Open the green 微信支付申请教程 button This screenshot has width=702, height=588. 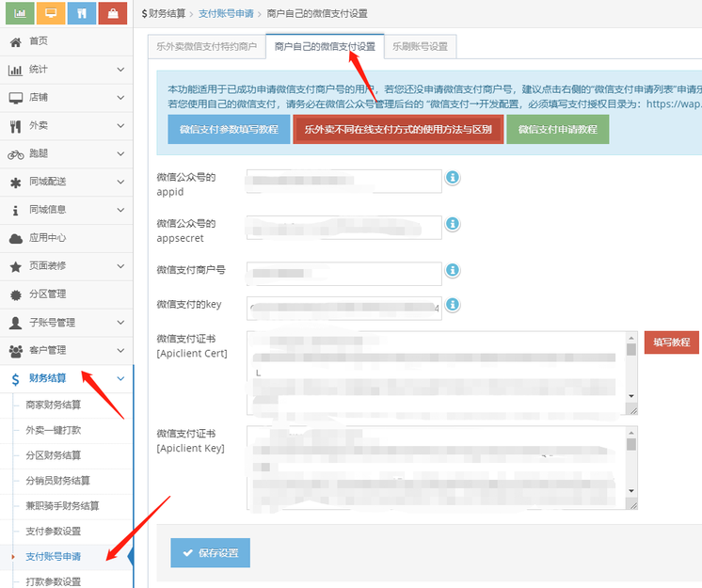click(x=557, y=129)
